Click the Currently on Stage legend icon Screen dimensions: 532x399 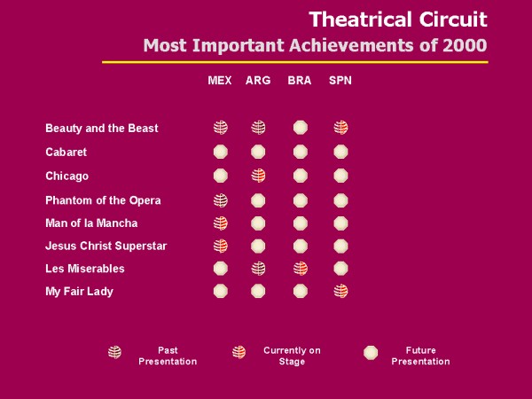pyautogui.click(x=239, y=352)
